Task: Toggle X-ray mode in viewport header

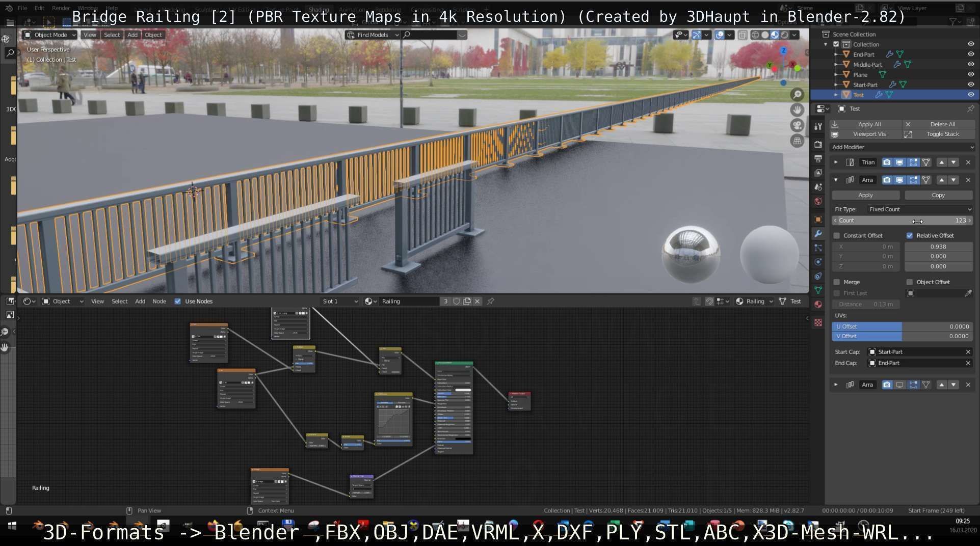Action: (x=742, y=35)
